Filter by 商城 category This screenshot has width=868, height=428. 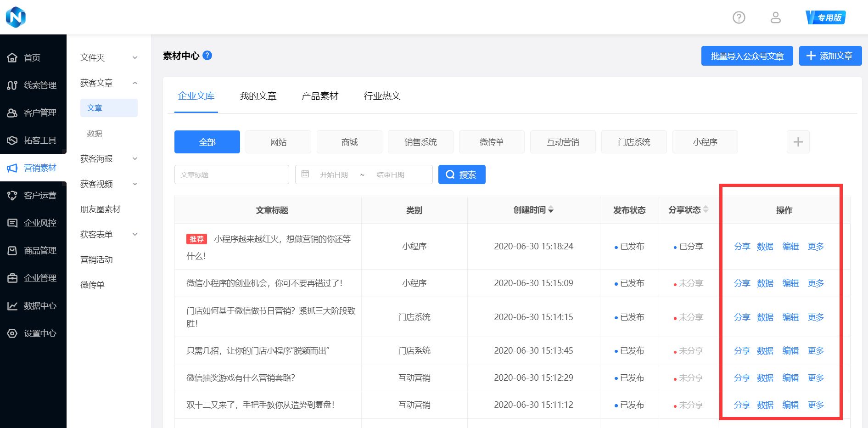click(x=349, y=142)
